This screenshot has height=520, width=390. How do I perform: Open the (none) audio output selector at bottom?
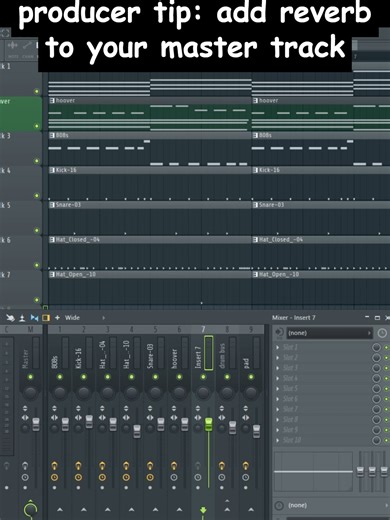(336, 505)
